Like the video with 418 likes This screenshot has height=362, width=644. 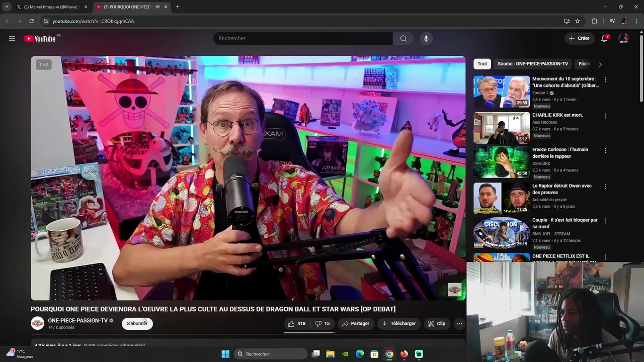(x=297, y=324)
